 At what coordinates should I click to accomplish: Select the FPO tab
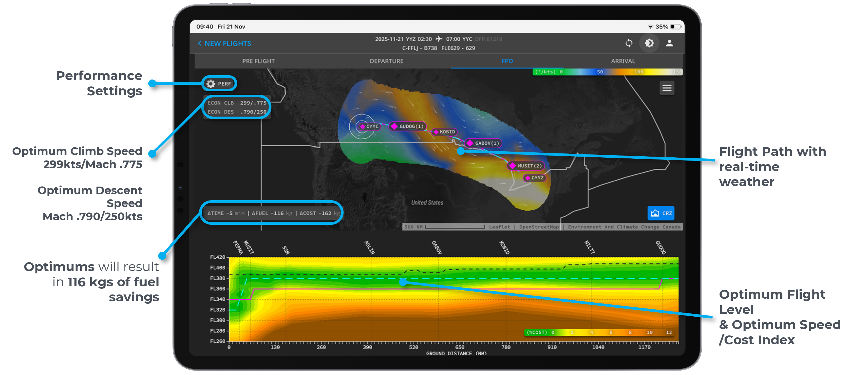click(507, 61)
